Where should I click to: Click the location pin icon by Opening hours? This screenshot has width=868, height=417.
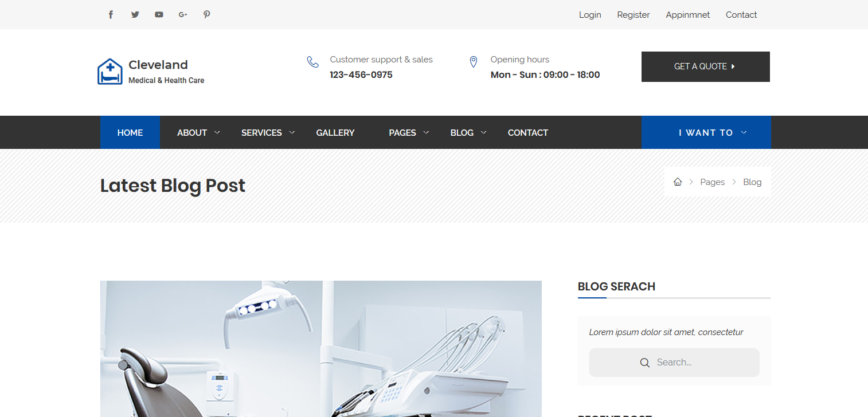click(474, 62)
